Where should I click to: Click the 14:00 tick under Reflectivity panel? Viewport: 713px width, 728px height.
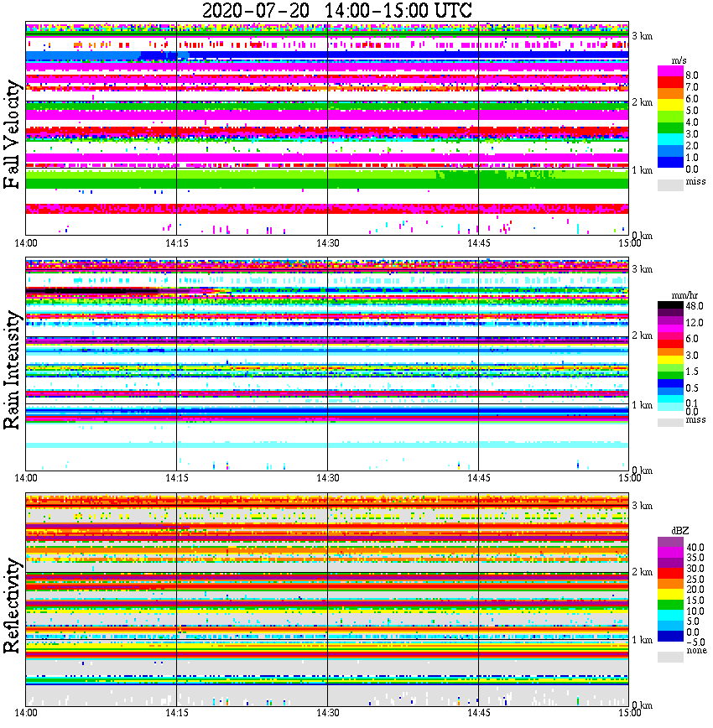tap(26, 713)
